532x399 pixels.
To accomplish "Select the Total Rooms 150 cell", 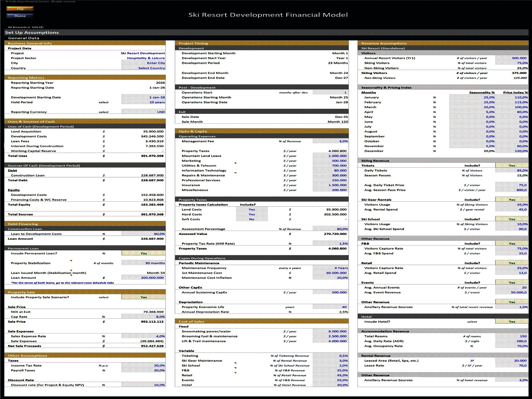I will pyautogui.click(x=512, y=336).
